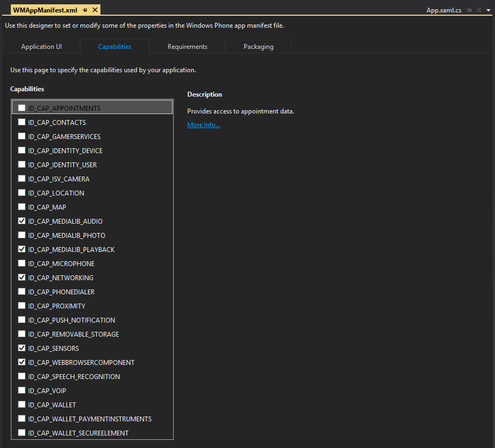495x448 pixels.
Task: Keep the App.xaml.cs preview tab open
Action: [x=470, y=10]
